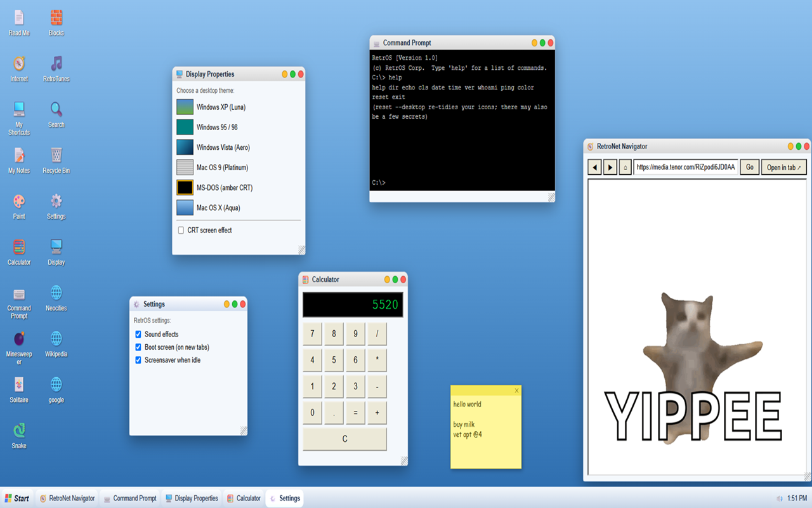Launch the Internet desktop icon
The width and height of the screenshot is (812, 508).
19,69
